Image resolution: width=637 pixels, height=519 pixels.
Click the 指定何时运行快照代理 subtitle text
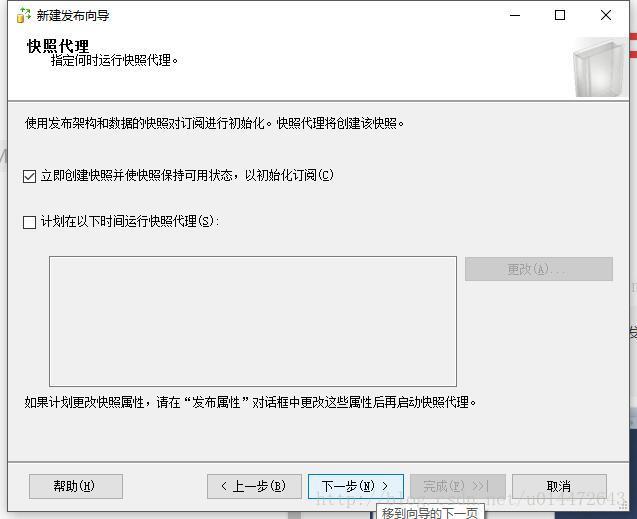115,61
